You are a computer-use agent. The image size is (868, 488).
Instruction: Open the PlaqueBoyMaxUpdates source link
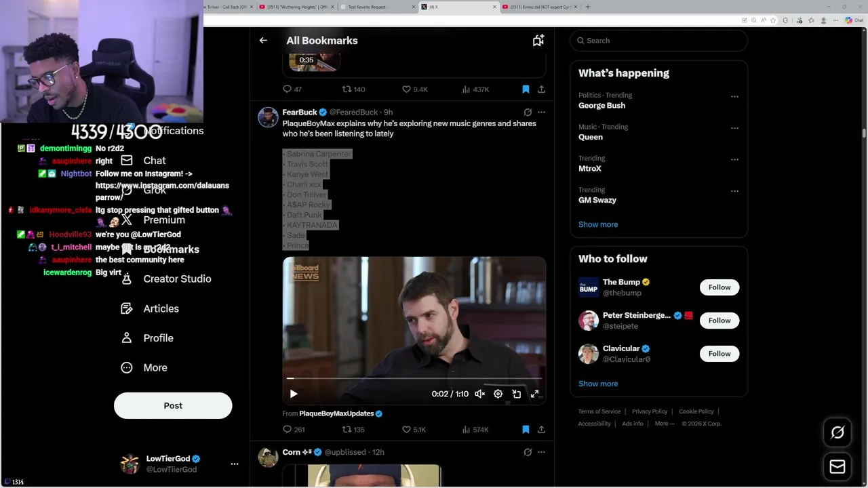336,414
